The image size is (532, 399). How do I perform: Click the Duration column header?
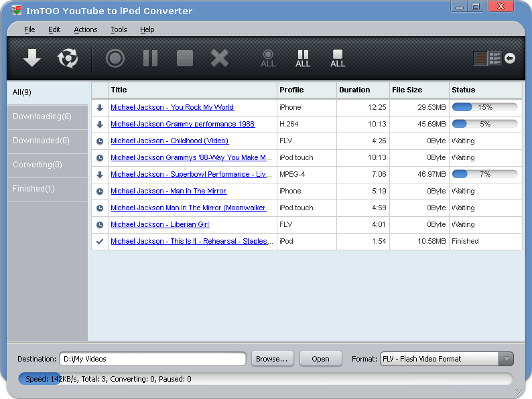pyautogui.click(x=363, y=90)
